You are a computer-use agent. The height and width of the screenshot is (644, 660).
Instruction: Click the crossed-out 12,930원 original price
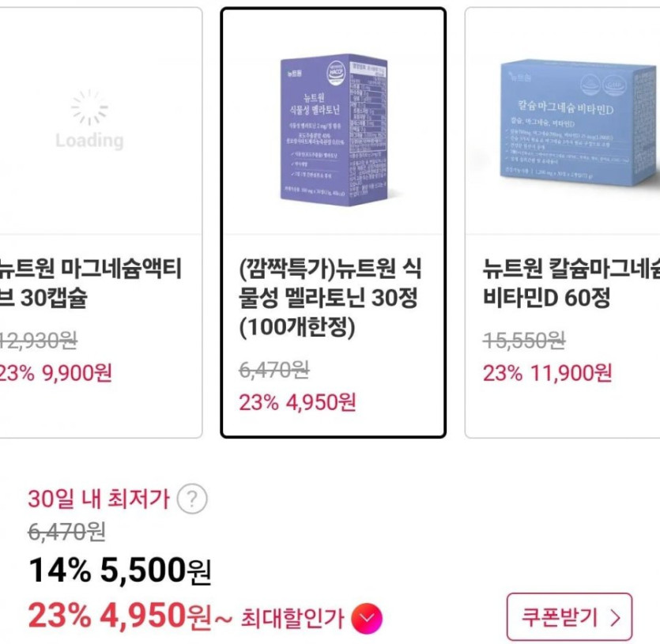pyautogui.click(x=39, y=341)
